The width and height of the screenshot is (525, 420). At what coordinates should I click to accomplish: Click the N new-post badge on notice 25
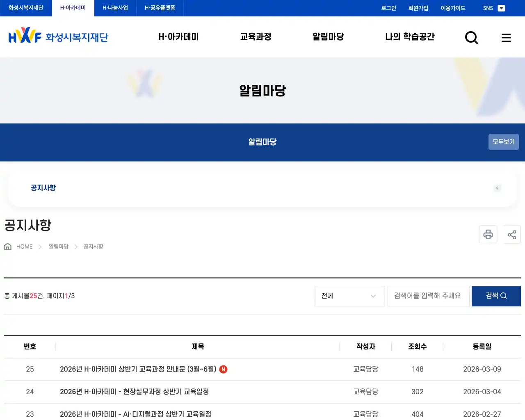pyautogui.click(x=223, y=369)
